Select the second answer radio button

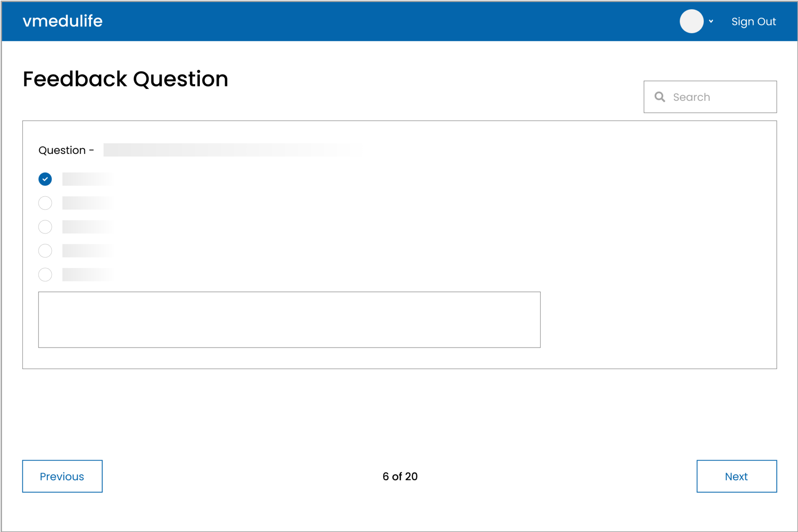(45, 203)
